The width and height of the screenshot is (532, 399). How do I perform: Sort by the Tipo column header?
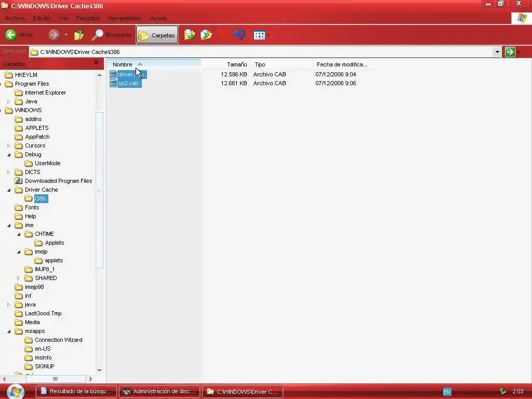coord(282,64)
